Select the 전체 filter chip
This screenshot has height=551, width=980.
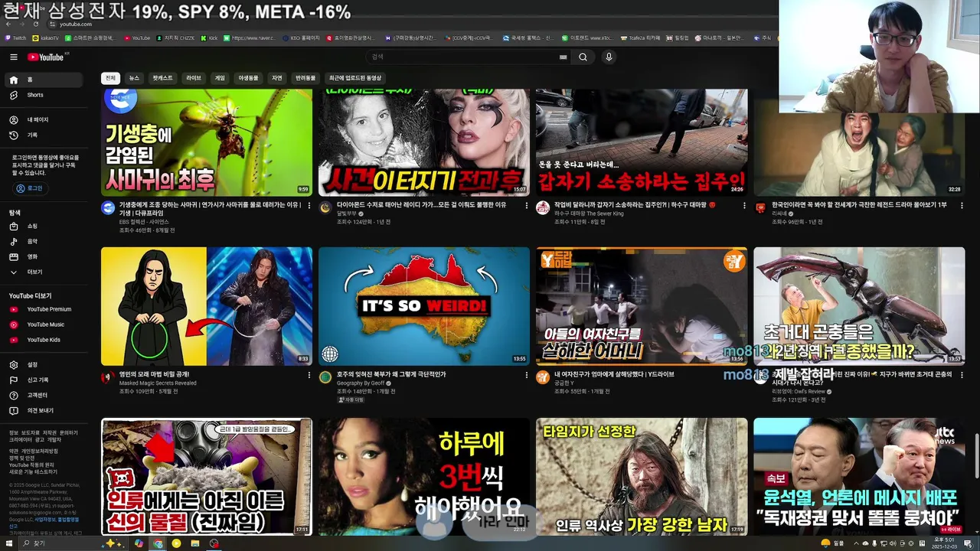click(x=110, y=78)
